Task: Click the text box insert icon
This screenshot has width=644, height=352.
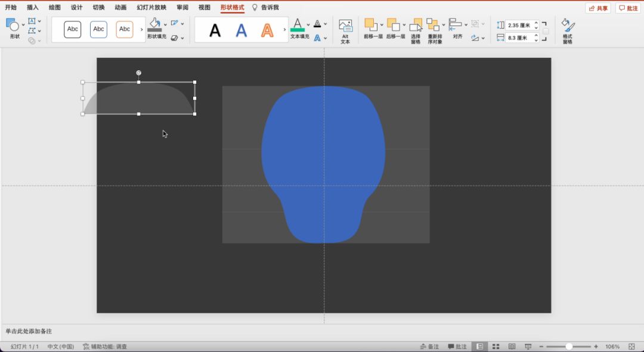Action: (x=32, y=21)
